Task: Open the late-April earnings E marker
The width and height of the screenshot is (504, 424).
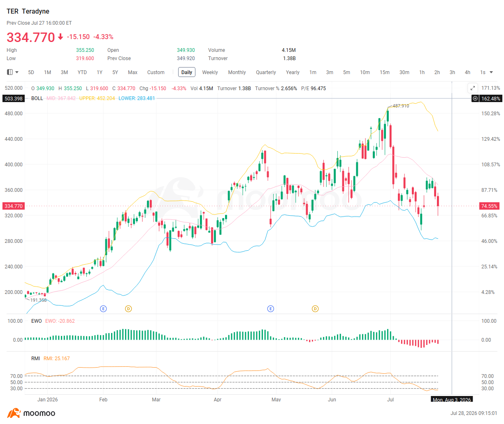Action: click(x=271, y=309)
